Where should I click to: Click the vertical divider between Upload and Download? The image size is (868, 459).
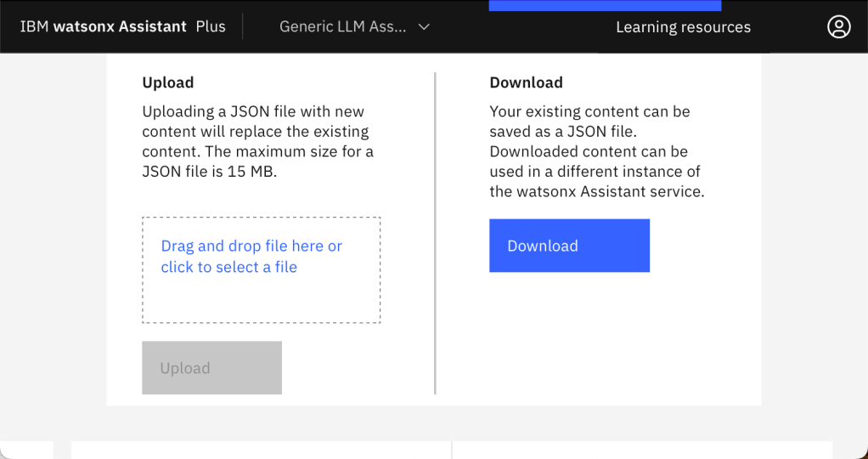click(435, 233)
